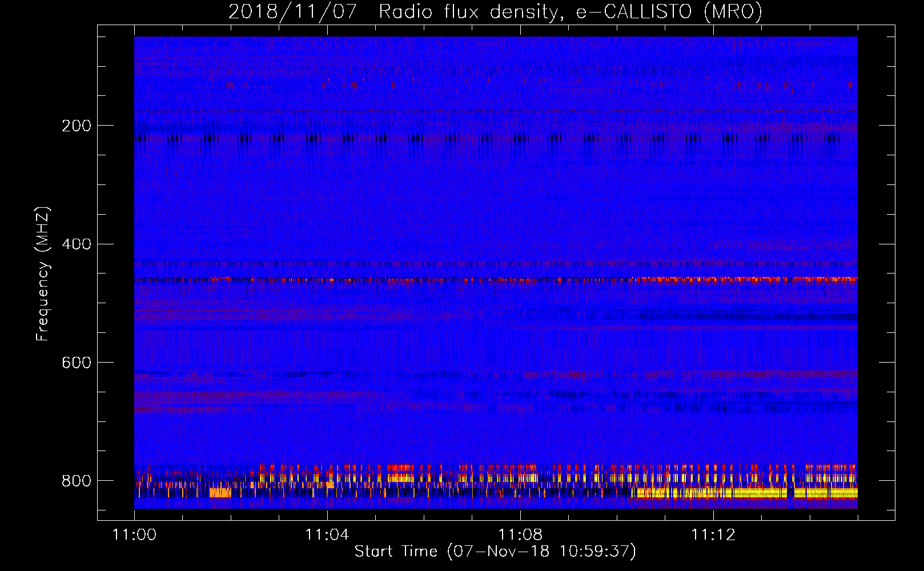Click the 11:12 time tick label
Image resolution: width=924 pixels, height=571 pixels.
click(x=713, y=534)
